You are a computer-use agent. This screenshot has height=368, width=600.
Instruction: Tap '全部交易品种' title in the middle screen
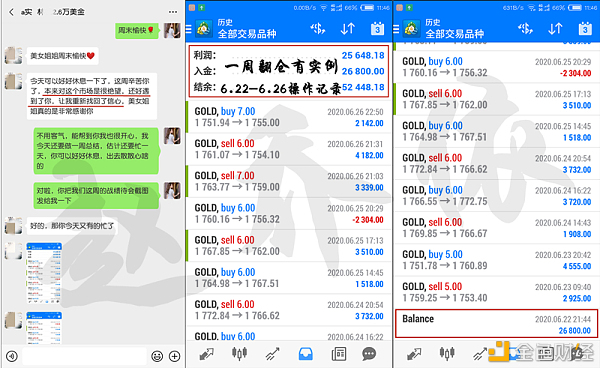tap(247, 34)
